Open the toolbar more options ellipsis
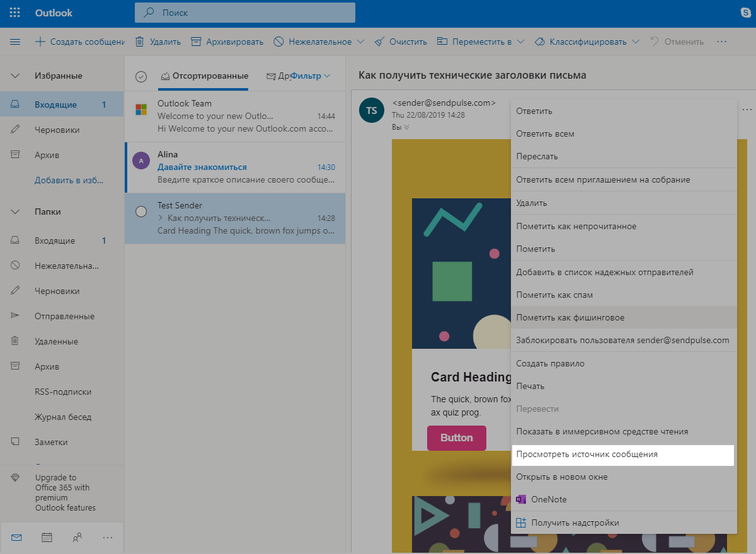Screen dimensions: 756x554 (722, 42)
